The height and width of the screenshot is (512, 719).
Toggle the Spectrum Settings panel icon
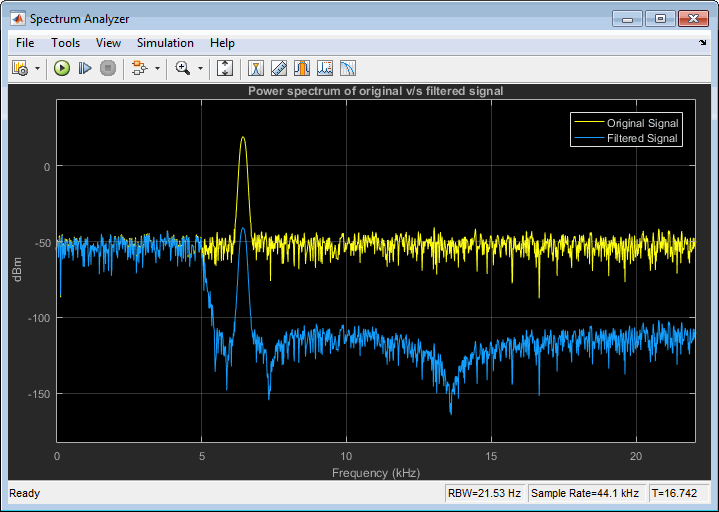(256, 68)
